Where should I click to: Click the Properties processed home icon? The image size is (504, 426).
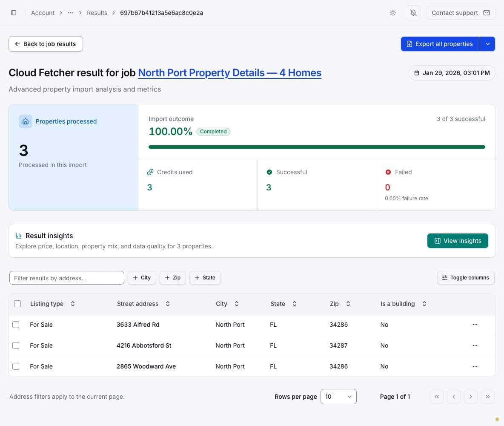click(26, 121)
